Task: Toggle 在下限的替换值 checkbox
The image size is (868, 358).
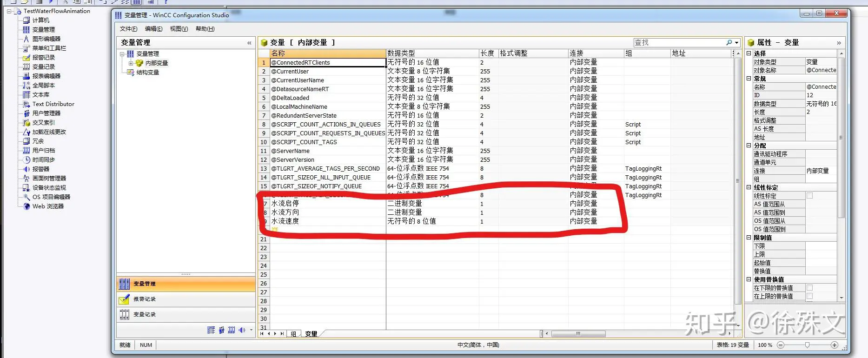Action: (x=809, y=288)
